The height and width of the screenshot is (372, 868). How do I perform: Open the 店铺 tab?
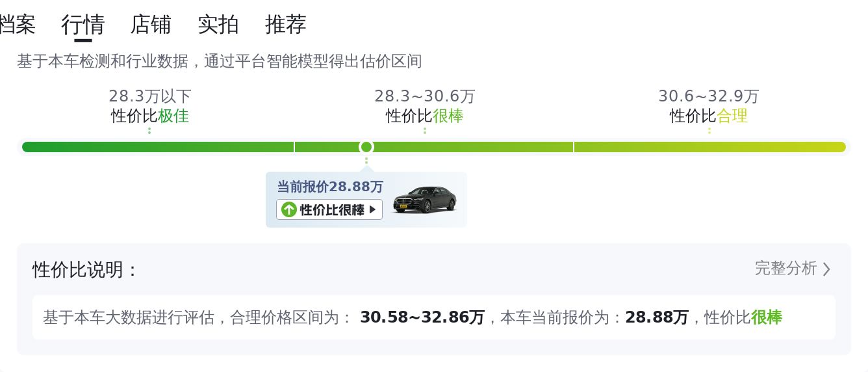tap(151, 25)
